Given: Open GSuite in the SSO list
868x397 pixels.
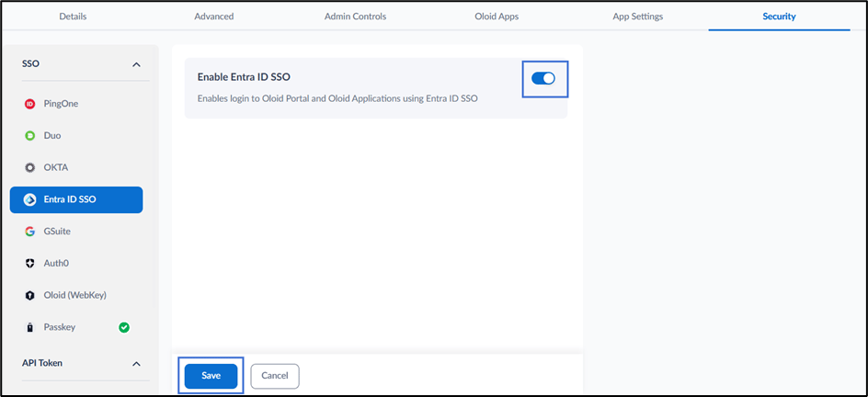Looking at the screenshot, I should pyautogui.click(x=76, y=232).
